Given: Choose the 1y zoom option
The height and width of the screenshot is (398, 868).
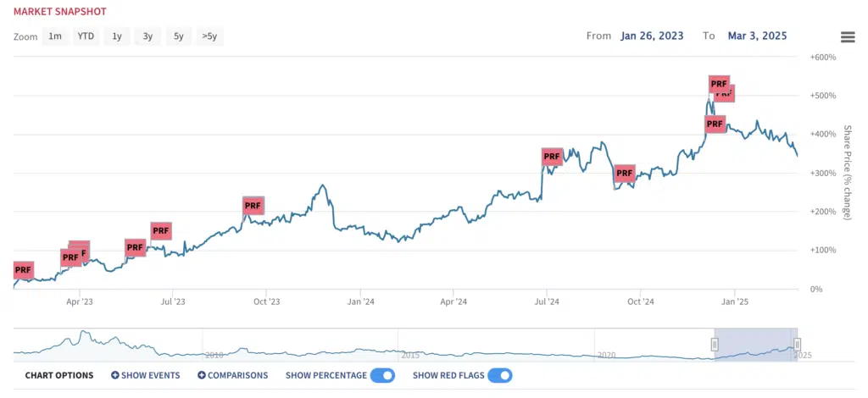Looking at the screenshot, I should click(x=117, y=36).
